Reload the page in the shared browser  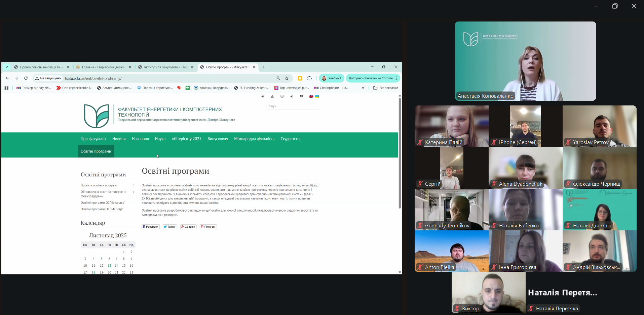pyautogui.click(x=26, y=78)
